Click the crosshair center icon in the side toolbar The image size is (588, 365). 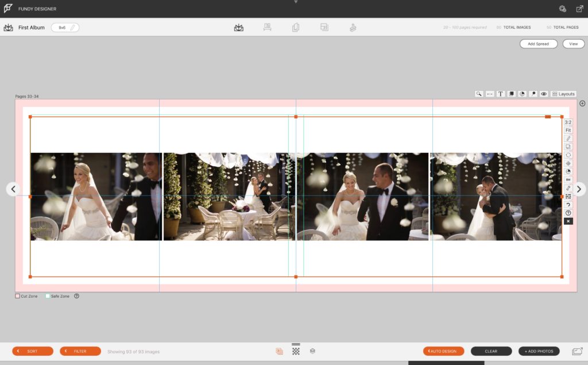(x=568, y=163)
